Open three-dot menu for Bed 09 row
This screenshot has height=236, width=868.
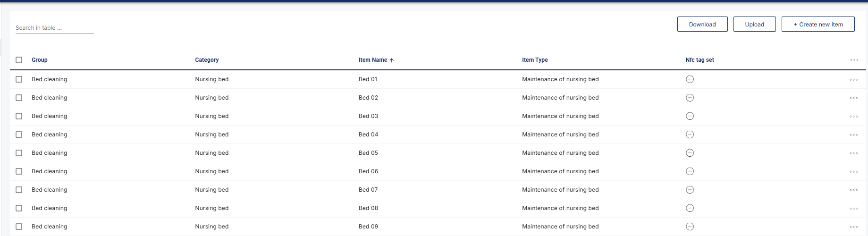853,227
